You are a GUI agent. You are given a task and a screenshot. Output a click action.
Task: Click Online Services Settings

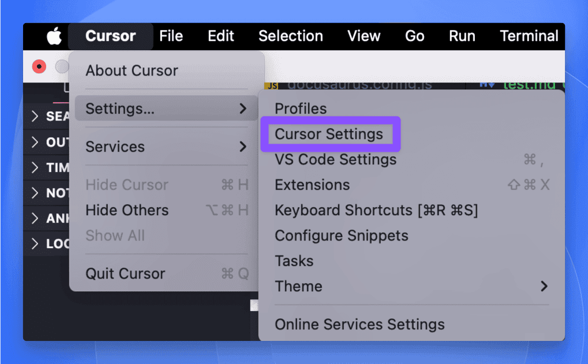click(x=359, y=324)
